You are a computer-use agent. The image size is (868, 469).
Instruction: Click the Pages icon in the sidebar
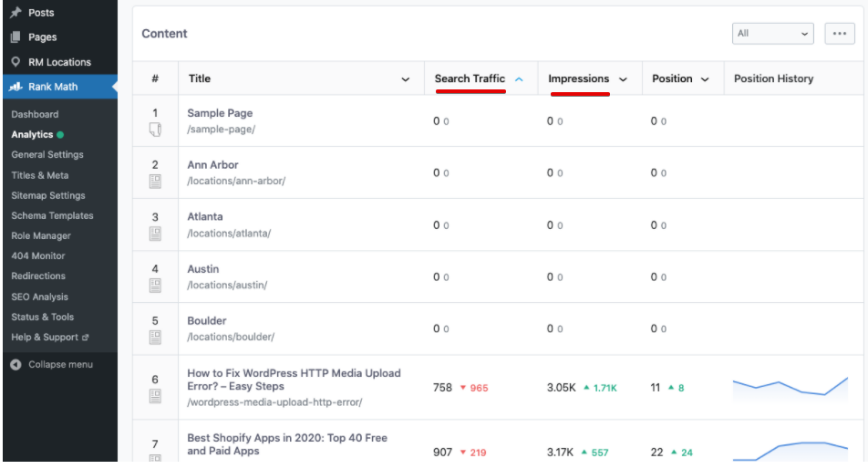pyautogui.click(x=15, y=37)
